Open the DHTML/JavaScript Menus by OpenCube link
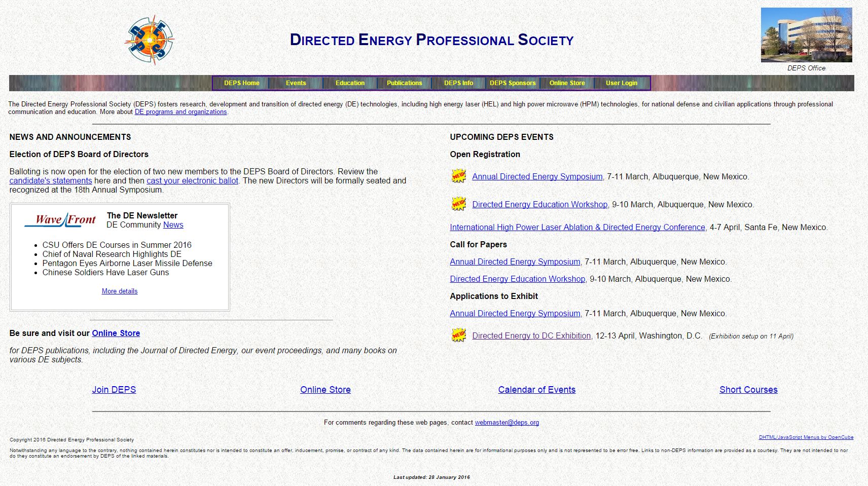 pos(806,437)
